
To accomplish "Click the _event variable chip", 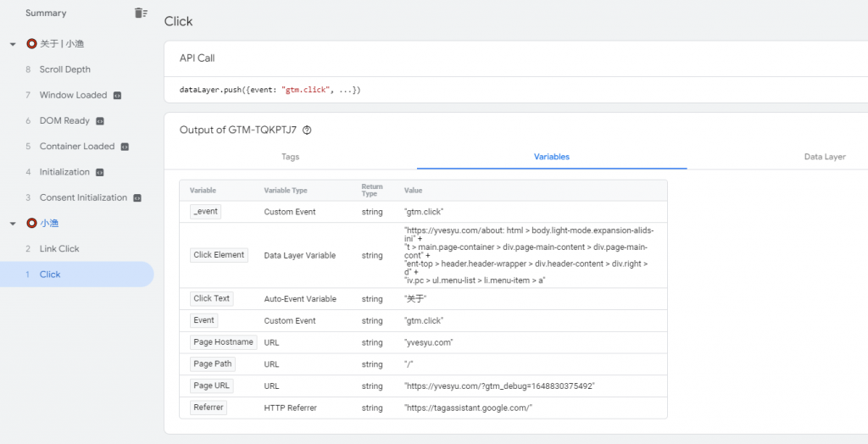I will click(x=205, y=212).
